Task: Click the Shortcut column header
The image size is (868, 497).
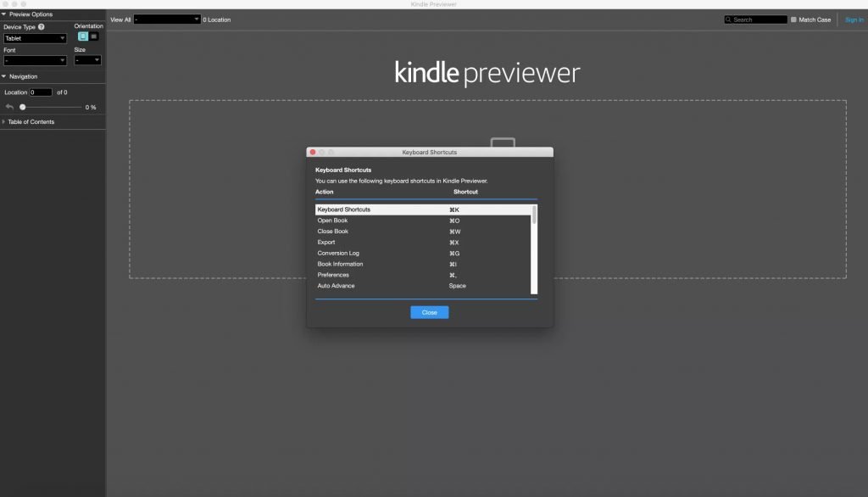Action: tap(465, 192)
